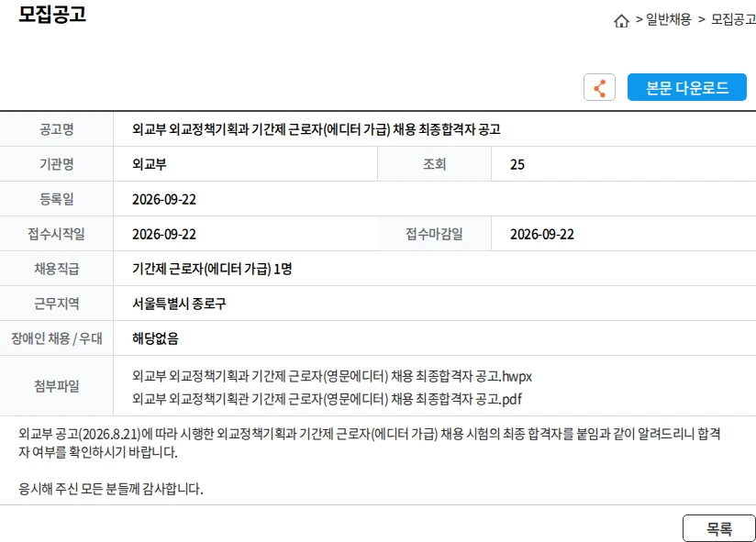
Task: Click the 첨부파일 label cell
Action: click(56, 386)
